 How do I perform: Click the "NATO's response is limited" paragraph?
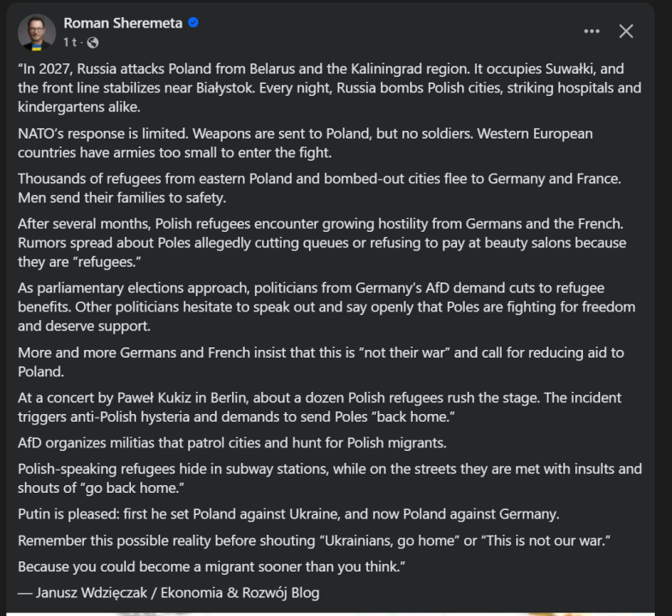pyautogui.click(x=306, y=143)
